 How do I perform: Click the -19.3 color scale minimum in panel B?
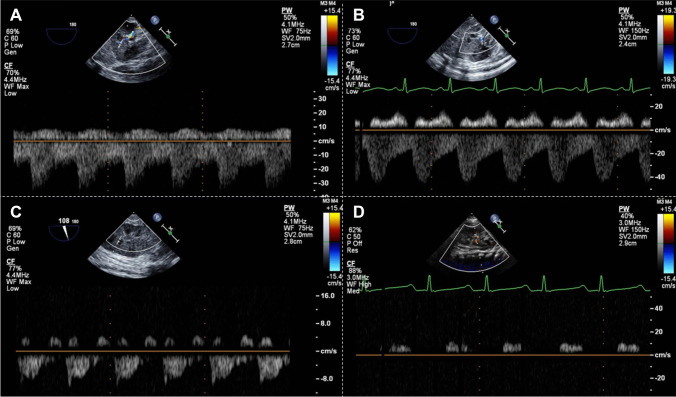pyautogui.click(x=667, y=79)
